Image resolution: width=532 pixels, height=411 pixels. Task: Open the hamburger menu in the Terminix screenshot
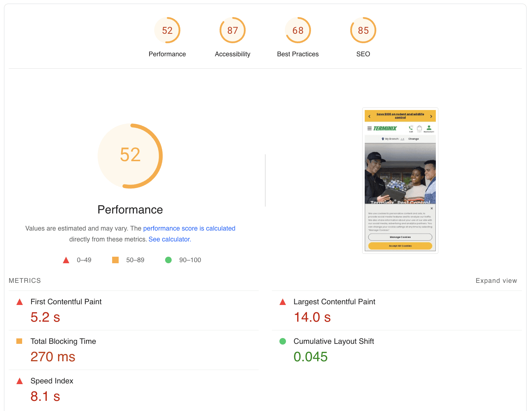[369, 128]
